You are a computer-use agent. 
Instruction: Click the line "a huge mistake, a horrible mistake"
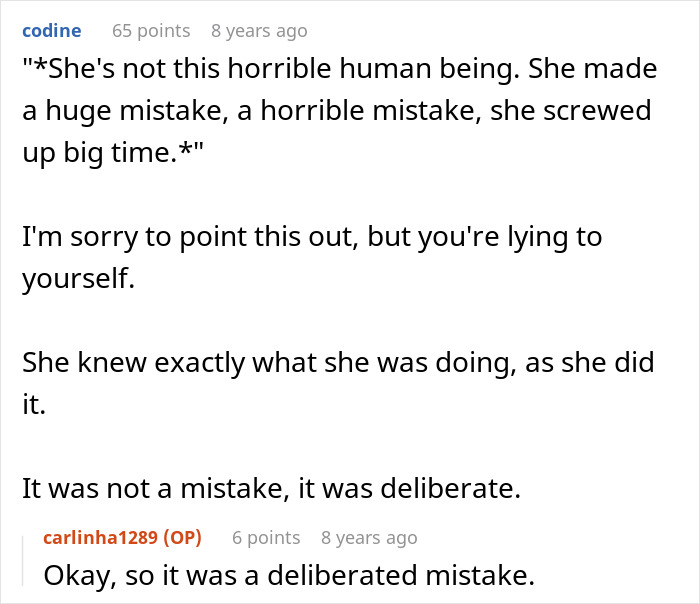click(337, 111)
